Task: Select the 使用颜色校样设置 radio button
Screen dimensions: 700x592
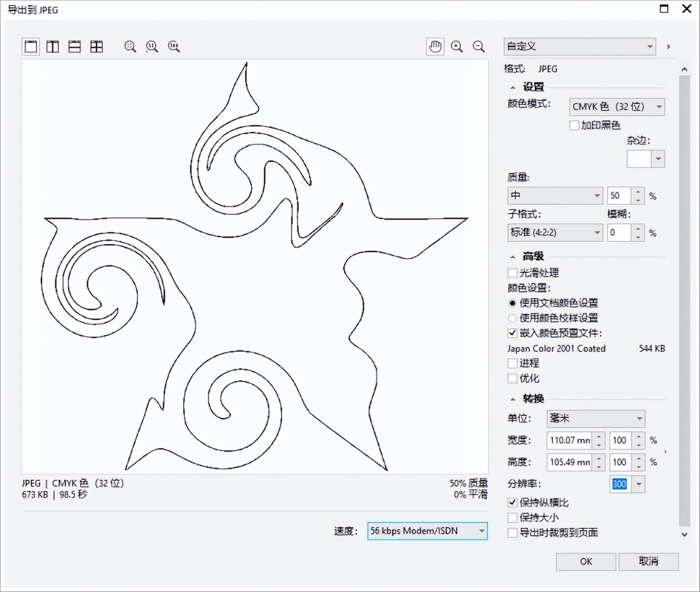Action: [513, 318]
